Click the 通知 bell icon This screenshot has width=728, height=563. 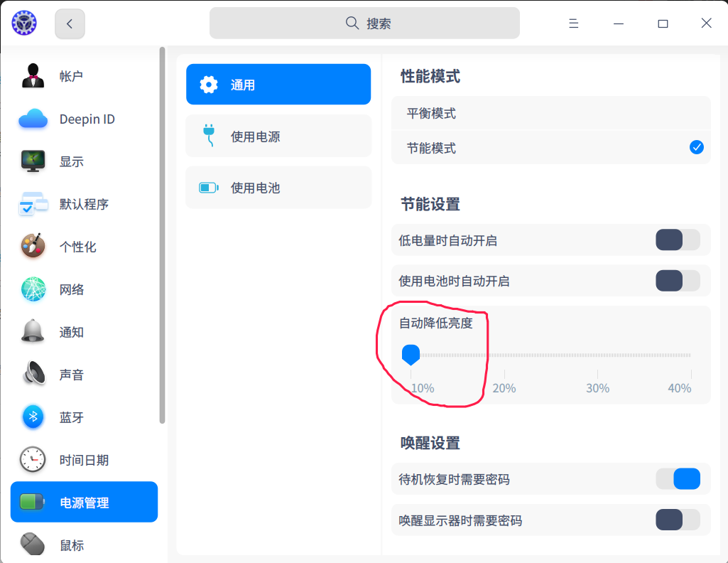[33, 331]
